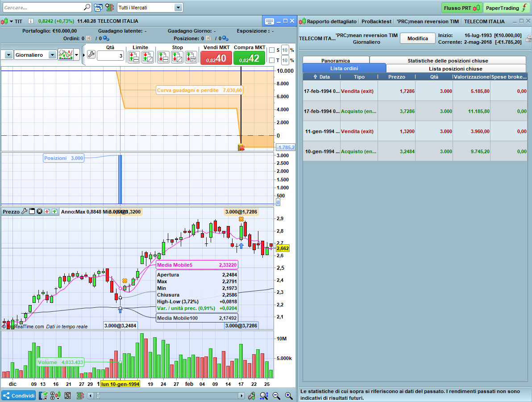Open Lista posizioni chiuse tab
532x402 pixels.
click(455, 69)
